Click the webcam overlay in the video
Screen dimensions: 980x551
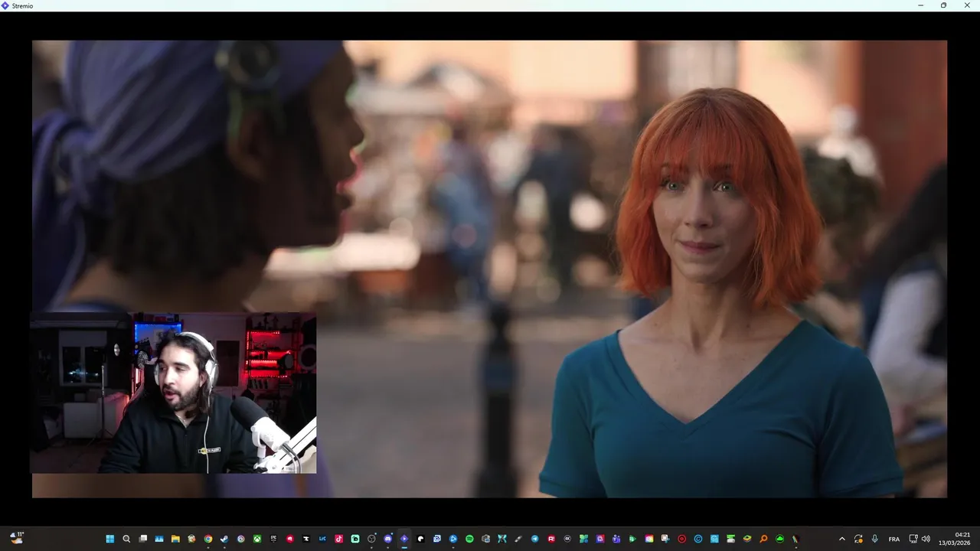tap(173, 393)
